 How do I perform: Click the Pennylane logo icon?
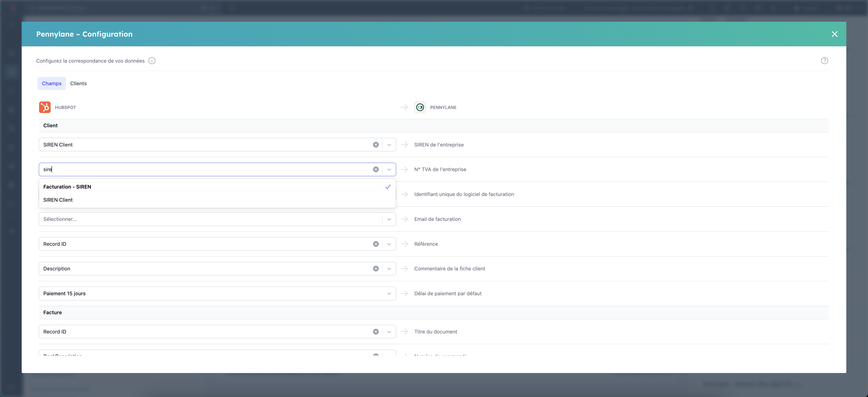420,107
